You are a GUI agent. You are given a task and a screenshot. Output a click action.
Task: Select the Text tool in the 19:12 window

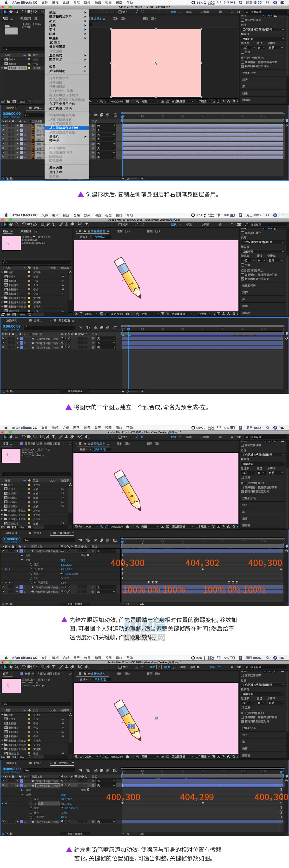pos(54,224)
